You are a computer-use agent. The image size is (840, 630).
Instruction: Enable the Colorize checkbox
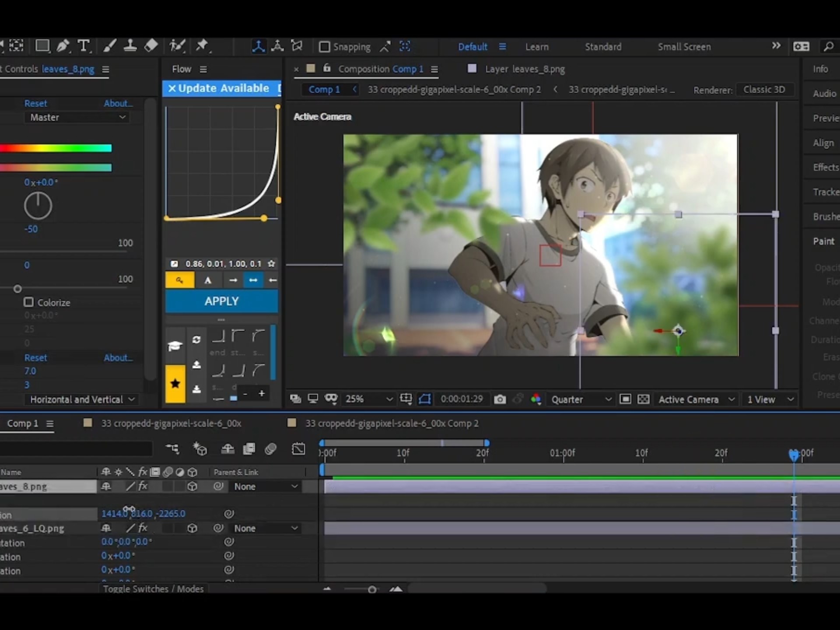click(28, 302)
